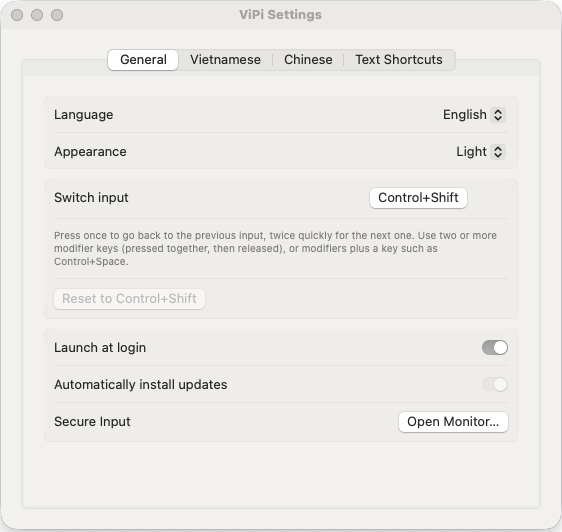Click the Reset to Control+Shift button
Image resolution: width=562 pixels, height=532 pixels.
coord(129,299)
